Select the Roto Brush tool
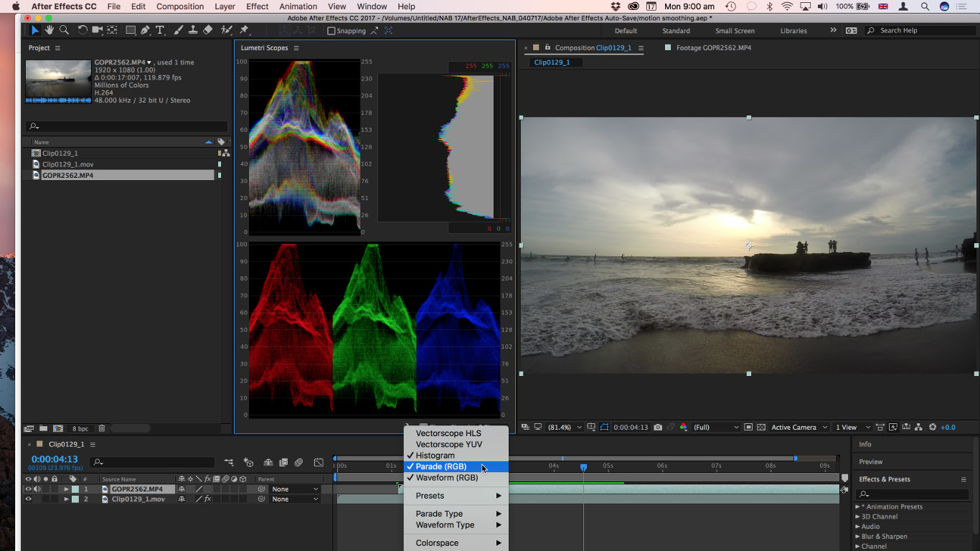980x551 pixels. [227, 30]
